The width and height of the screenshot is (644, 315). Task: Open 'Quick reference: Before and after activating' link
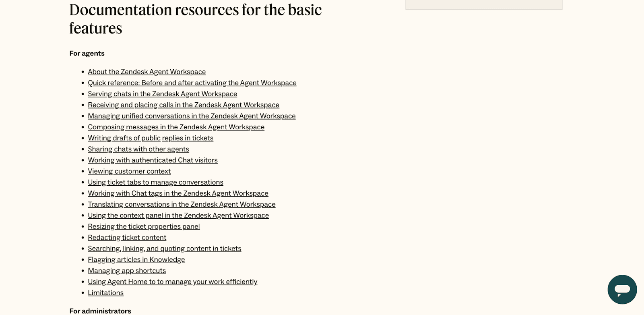[192, 83]
